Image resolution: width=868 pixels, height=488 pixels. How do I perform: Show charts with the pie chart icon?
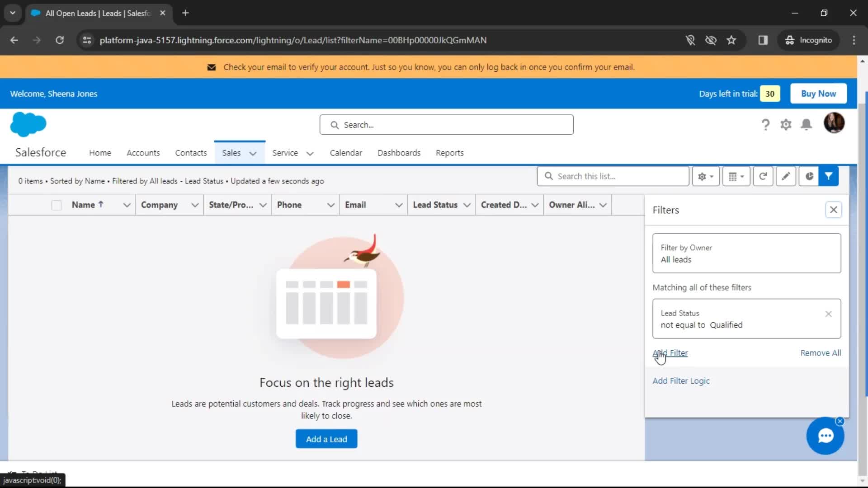pyautogui.click(x=809, y=176)
